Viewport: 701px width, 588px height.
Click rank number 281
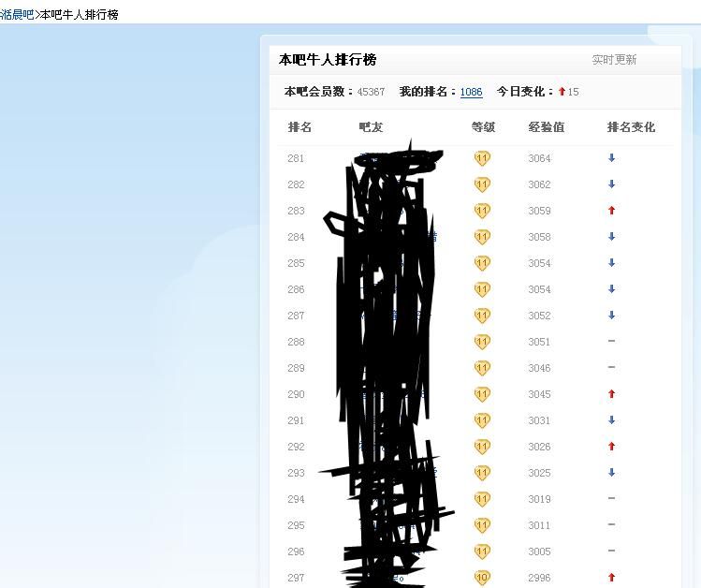pyautogui.click(x=296, y=158)
